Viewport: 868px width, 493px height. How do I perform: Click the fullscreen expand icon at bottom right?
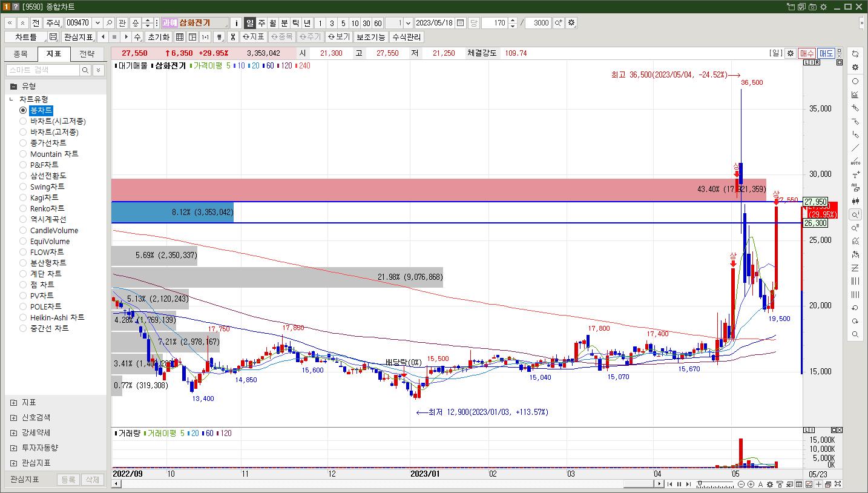[838, 484]
